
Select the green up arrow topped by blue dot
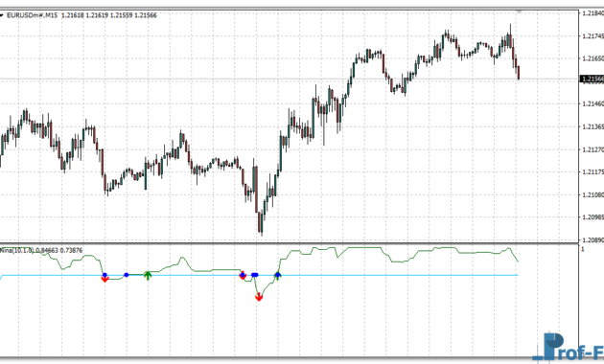pyautogui.click(x=278, y=276)
